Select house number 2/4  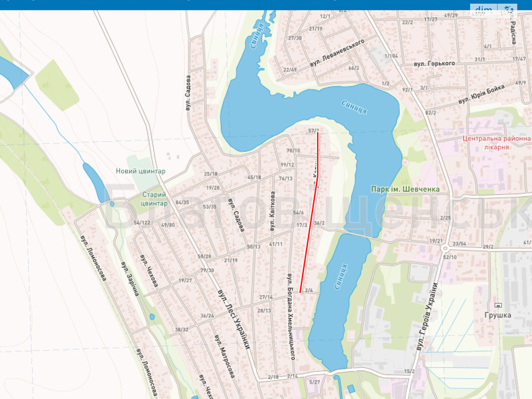(309, 290)
